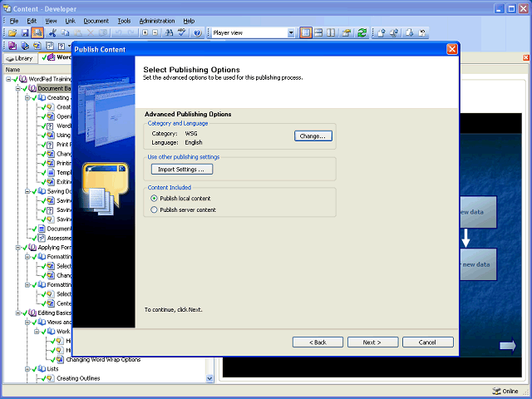This screenshot has width=532, height=399.
Task: Click the Check Out document icon
Action: pyautogui.click(x=394, y=33)
